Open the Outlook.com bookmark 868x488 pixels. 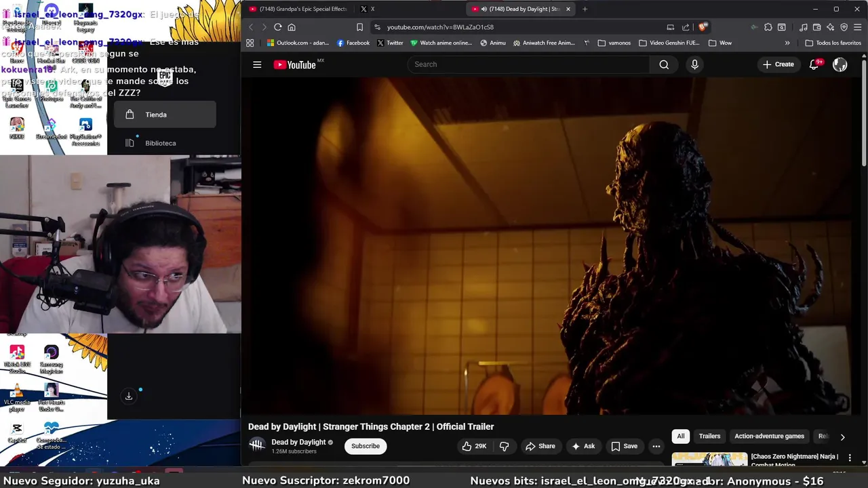[298, 43]
